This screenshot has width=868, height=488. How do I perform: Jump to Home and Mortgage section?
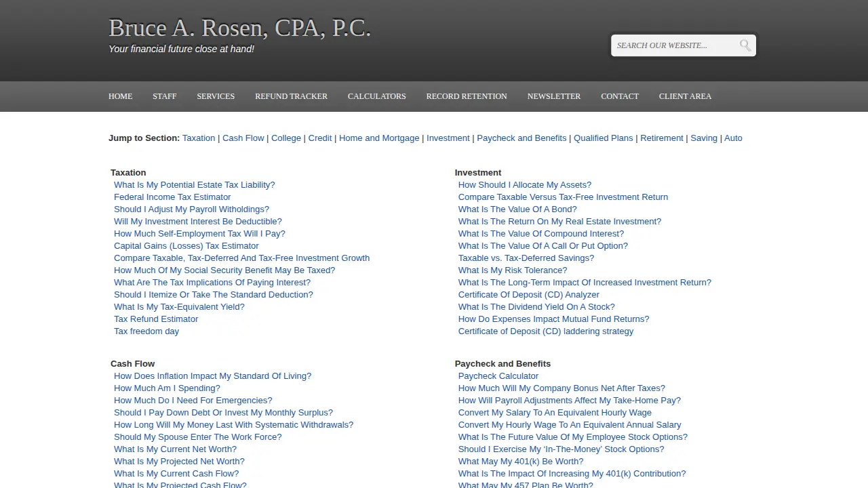[379, 138]
